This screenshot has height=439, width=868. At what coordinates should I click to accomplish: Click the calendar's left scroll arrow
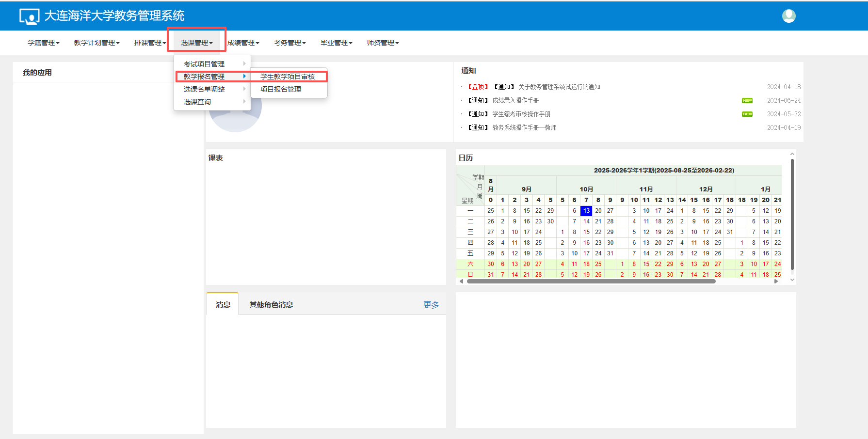click(x=461, y=281)
